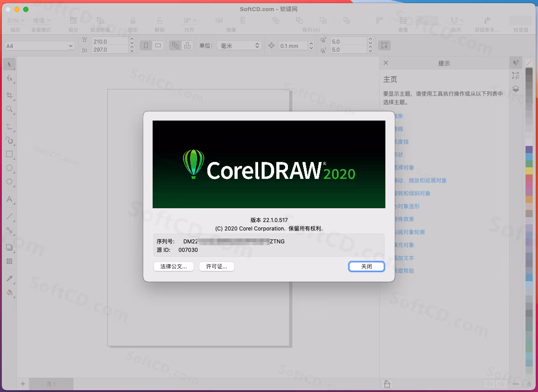The height and width of the screenshot is (392, 538).
Task: Select the Artistic Media tool
Action: 9,140
